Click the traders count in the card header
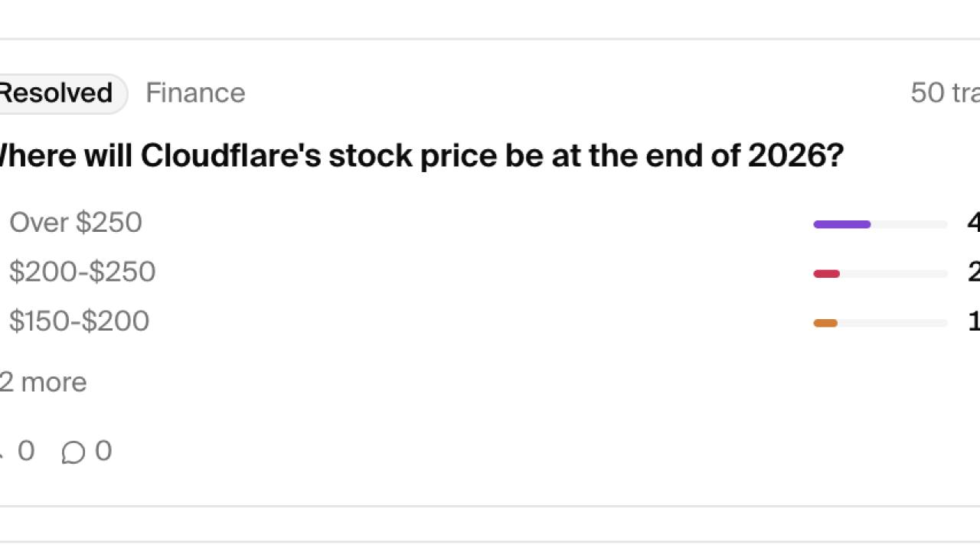The height and width of the screenshot is (551, 980). point(945,93)
